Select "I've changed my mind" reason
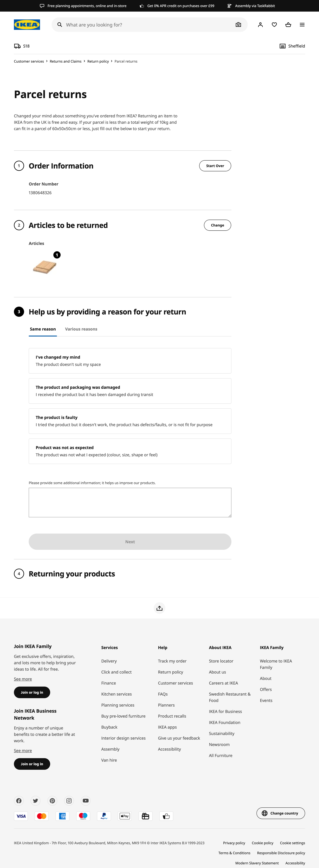 [130, 361]
